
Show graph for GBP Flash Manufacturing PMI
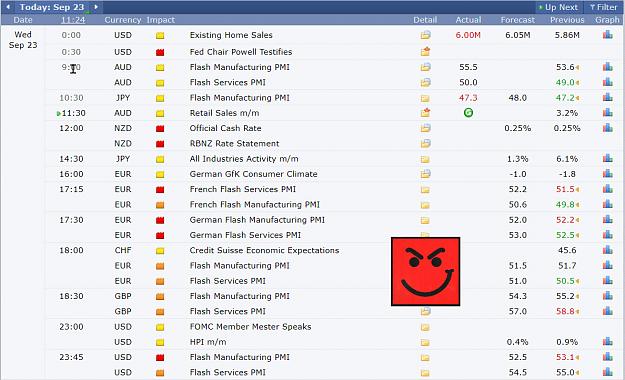point(607,295)
